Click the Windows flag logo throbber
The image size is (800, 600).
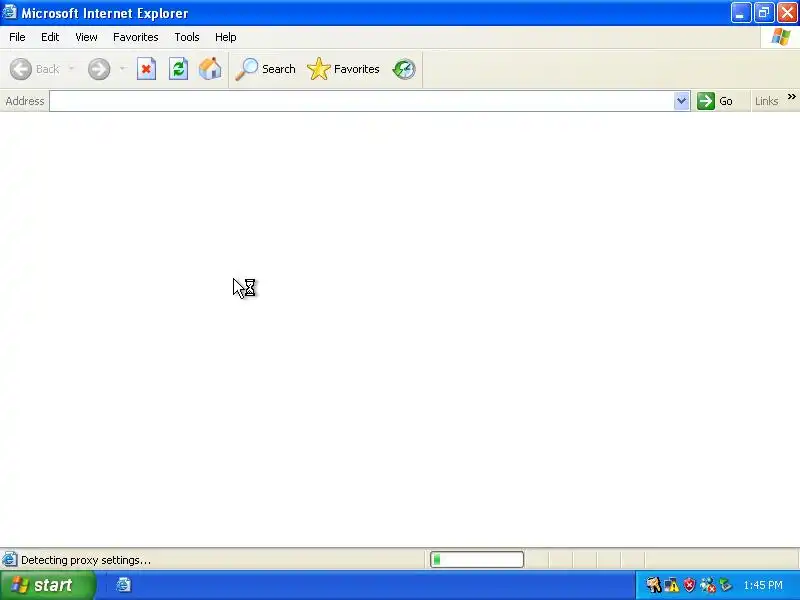[780, 37]
